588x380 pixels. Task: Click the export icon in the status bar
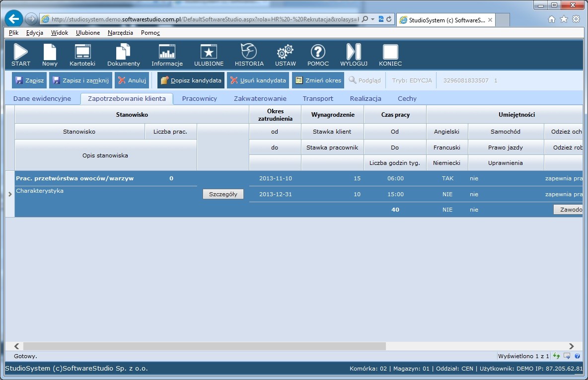pyautogui.click(x=567, y=356)
